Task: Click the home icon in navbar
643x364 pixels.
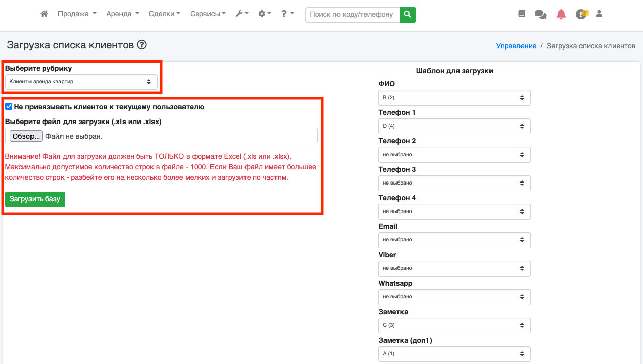Action: tap(44, 14)
